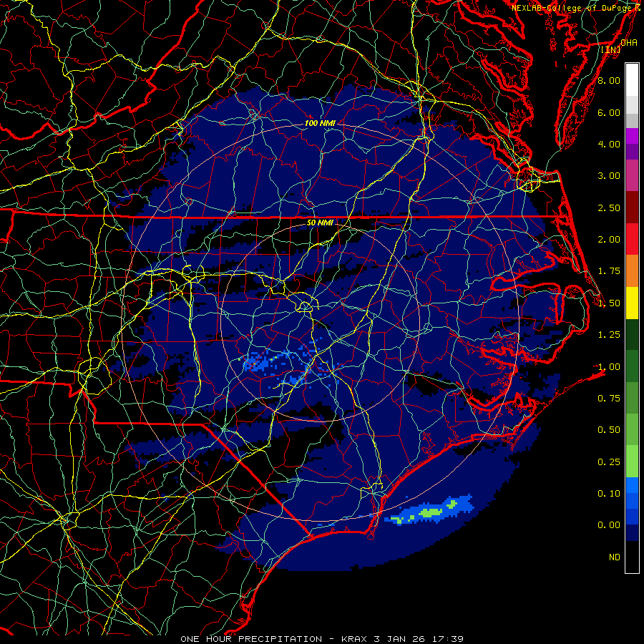Select the 0.00 legend value
This screenshot has height=644, width=644.
pyautogui.click(x=609, y=525)
